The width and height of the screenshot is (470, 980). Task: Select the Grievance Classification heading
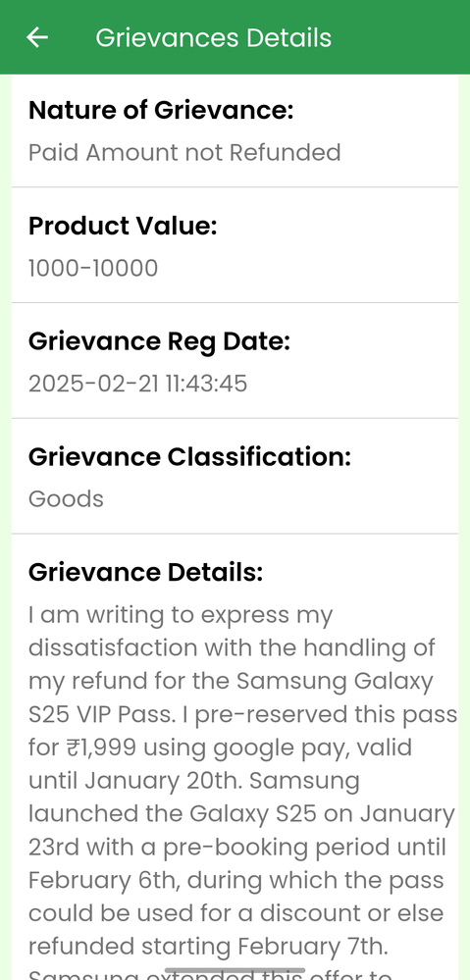pyautogui.click(x=190, y=457)
